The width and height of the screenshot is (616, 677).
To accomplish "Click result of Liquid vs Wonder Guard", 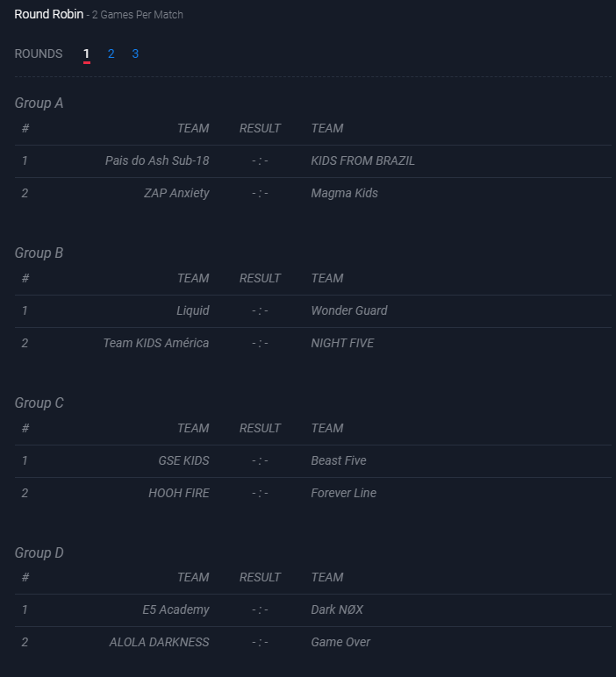I will 260,310.
